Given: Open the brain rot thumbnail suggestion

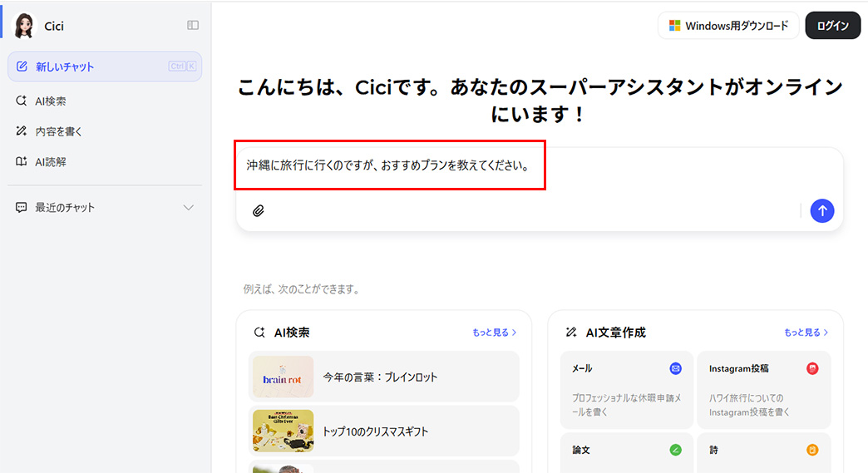Looking at the screenshot, I should tap(283, 377).
